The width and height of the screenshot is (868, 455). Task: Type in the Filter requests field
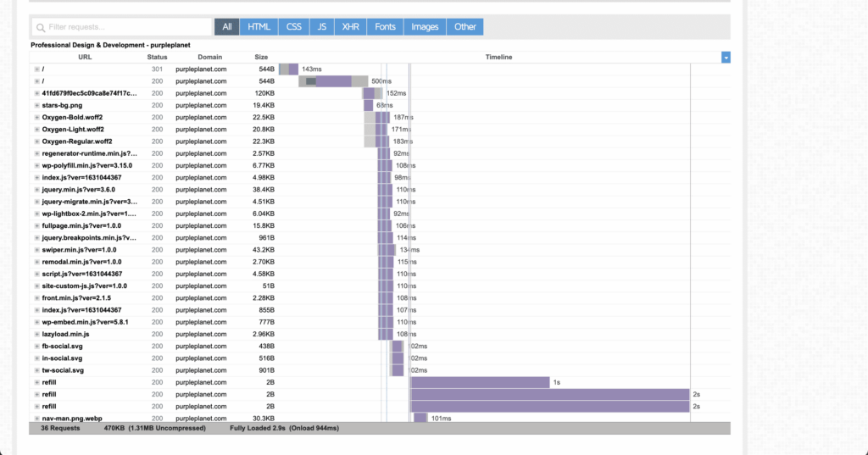tap(127, 27)
